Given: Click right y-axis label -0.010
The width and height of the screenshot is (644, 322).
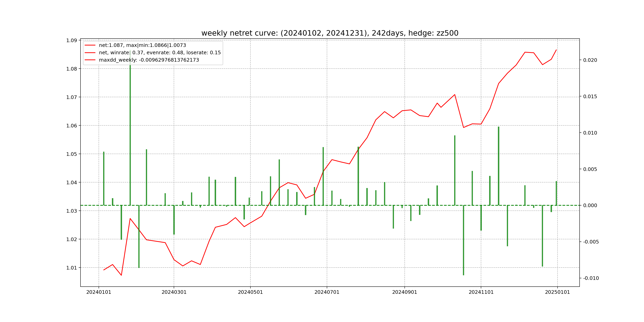Looking at the screenshot, I should coord(591,278).
